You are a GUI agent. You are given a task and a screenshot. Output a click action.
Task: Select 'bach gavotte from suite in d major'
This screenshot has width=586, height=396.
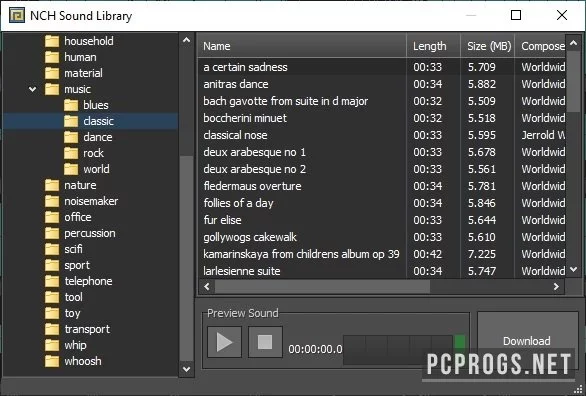click(381, 101)
